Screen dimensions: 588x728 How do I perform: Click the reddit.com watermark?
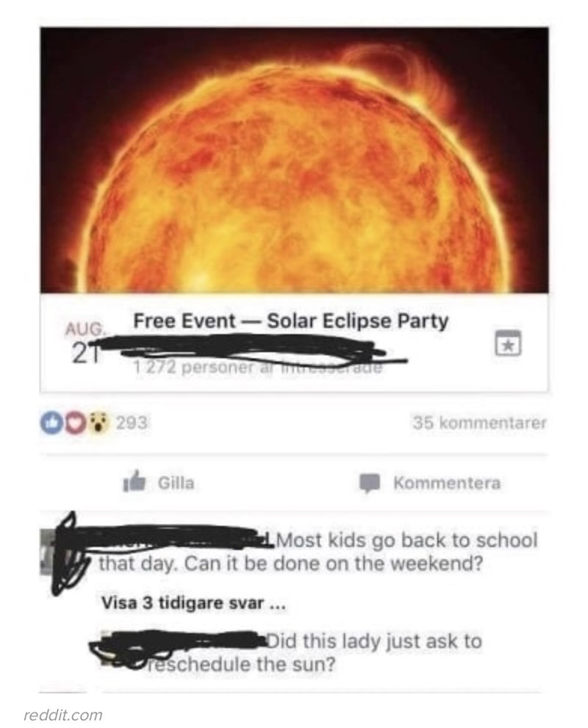tap(62, 715)
